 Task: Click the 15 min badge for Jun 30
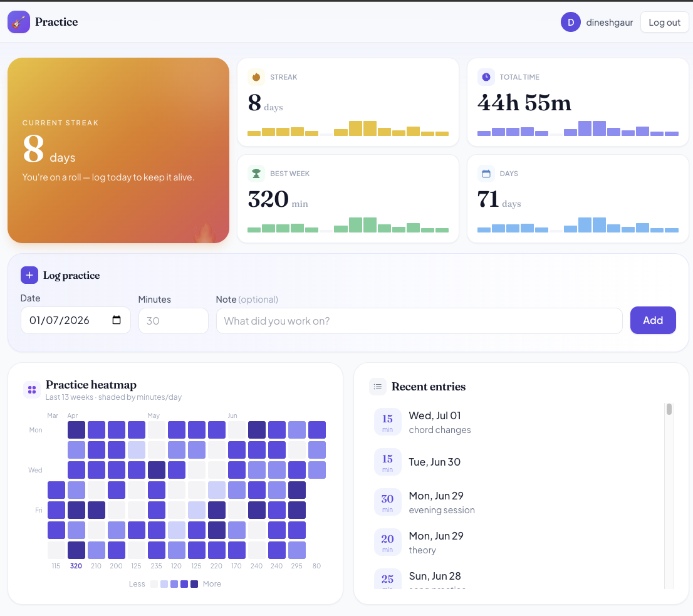(x=388, y=462)
